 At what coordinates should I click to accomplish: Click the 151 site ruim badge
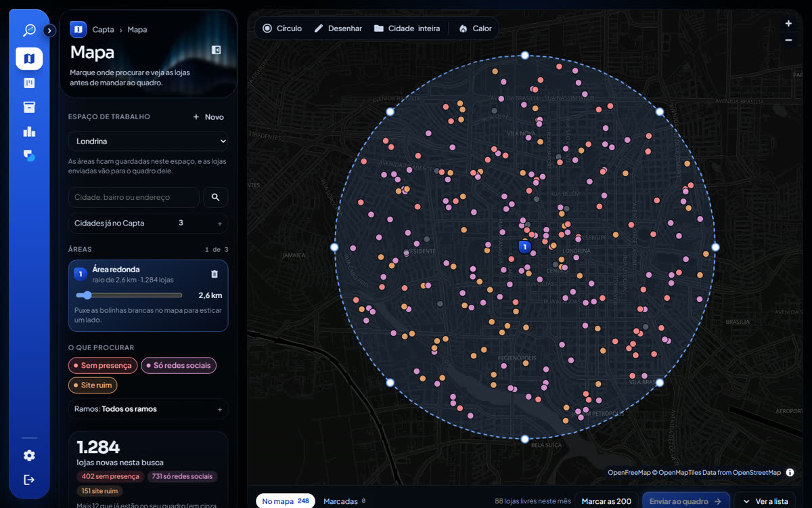click(x=99, y=491)
